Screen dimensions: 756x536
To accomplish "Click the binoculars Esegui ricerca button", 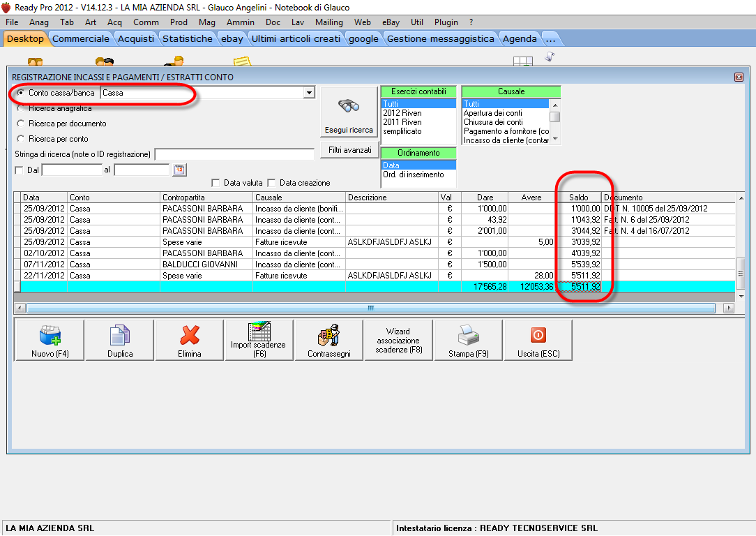I will 349,112.
